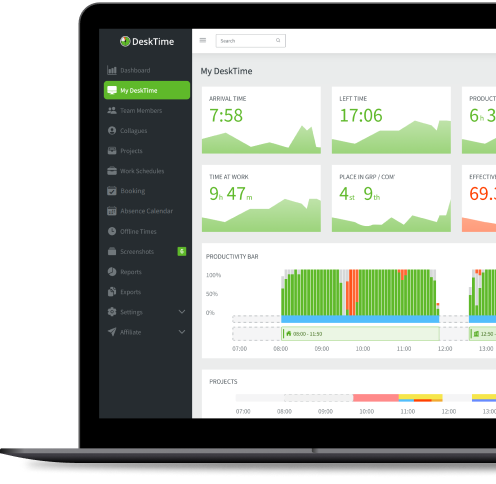
Task: Select the My DeskTime menu item
Action: pos(147,90)
